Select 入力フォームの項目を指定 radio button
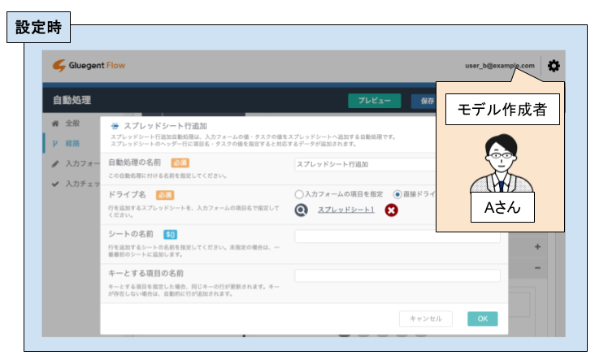This screenshot has width=595, height=364. [x=299, y=194]
